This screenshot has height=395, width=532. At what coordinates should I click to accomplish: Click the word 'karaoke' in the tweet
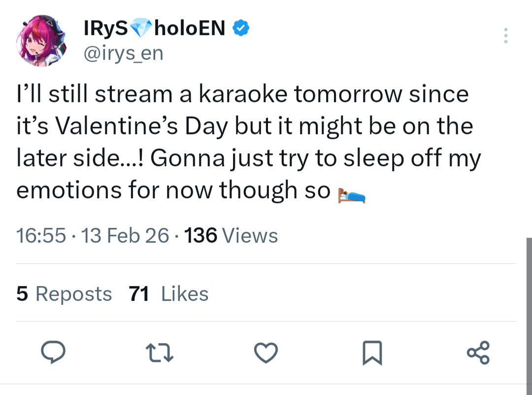(242, 94)
